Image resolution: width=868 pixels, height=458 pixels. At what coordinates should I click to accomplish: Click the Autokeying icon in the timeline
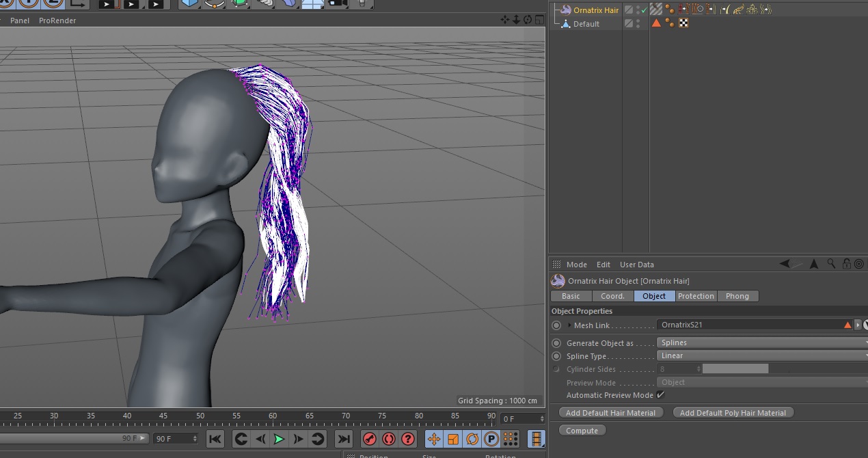(389, 439)
